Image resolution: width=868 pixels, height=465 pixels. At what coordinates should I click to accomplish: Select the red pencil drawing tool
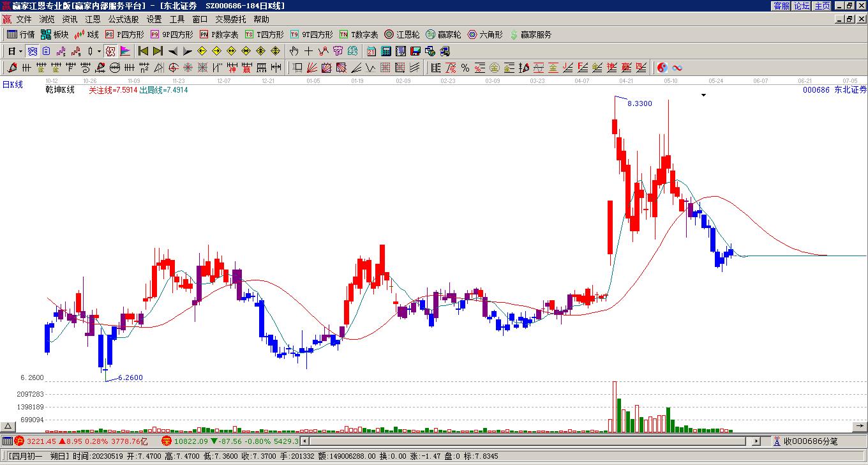(x=12, y=68)
